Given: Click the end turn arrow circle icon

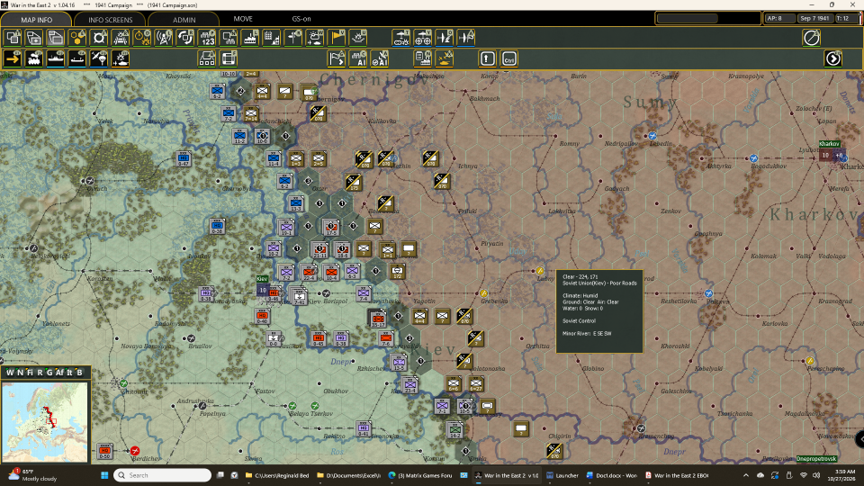Looking at the screenshot, I should coord(833,58).
